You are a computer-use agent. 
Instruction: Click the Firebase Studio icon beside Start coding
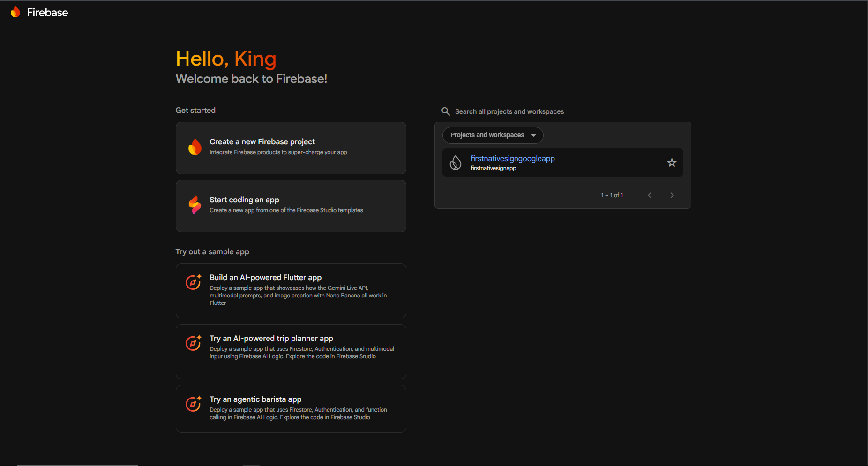195,205
